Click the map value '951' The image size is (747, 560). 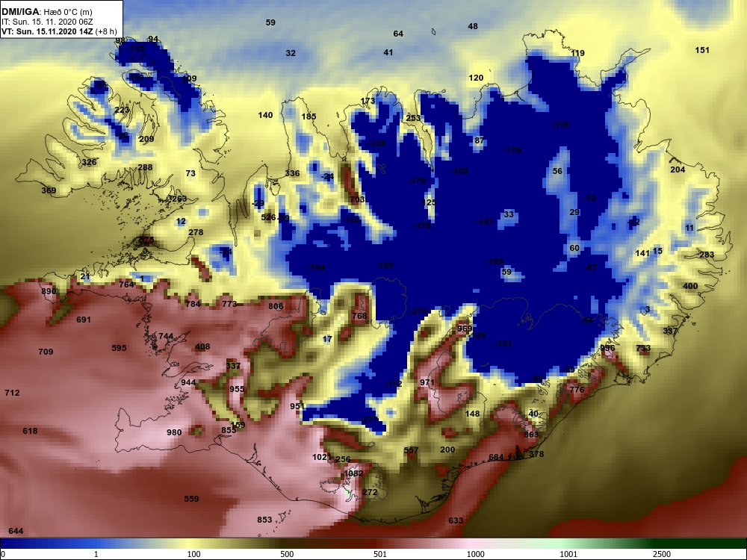tap(297, 405)
